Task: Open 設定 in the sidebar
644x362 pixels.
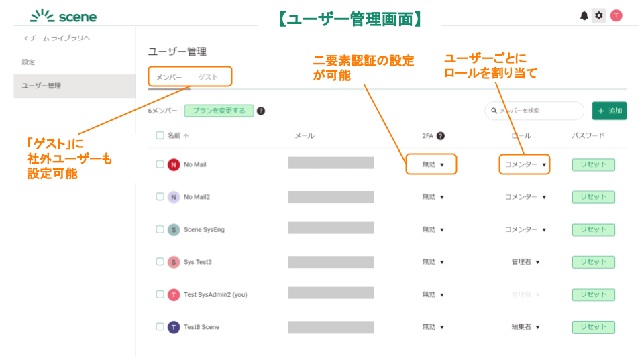Action: pyautogui.click(x=28, y=62)
